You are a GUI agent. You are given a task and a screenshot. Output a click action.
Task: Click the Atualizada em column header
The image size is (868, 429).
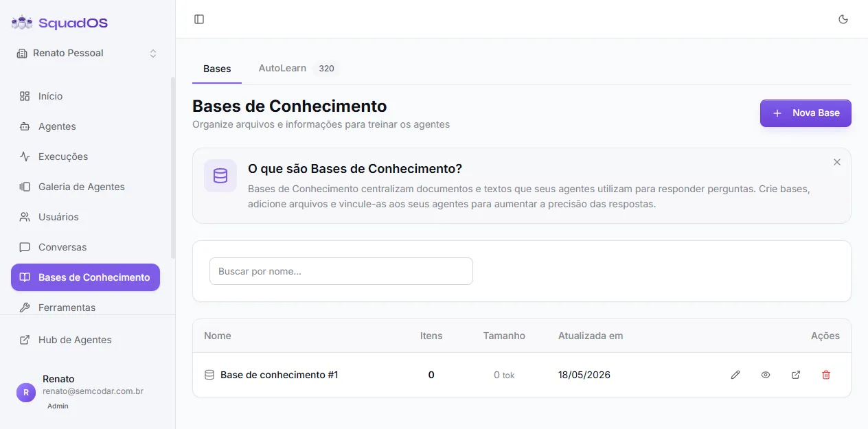[x=591, y=336]
